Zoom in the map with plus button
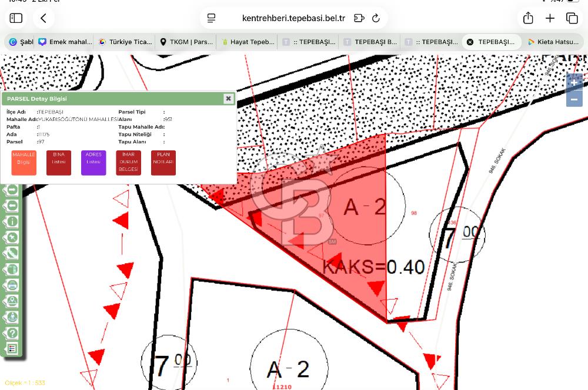Screen dimensions: 588x390 (x=574, y=83)
